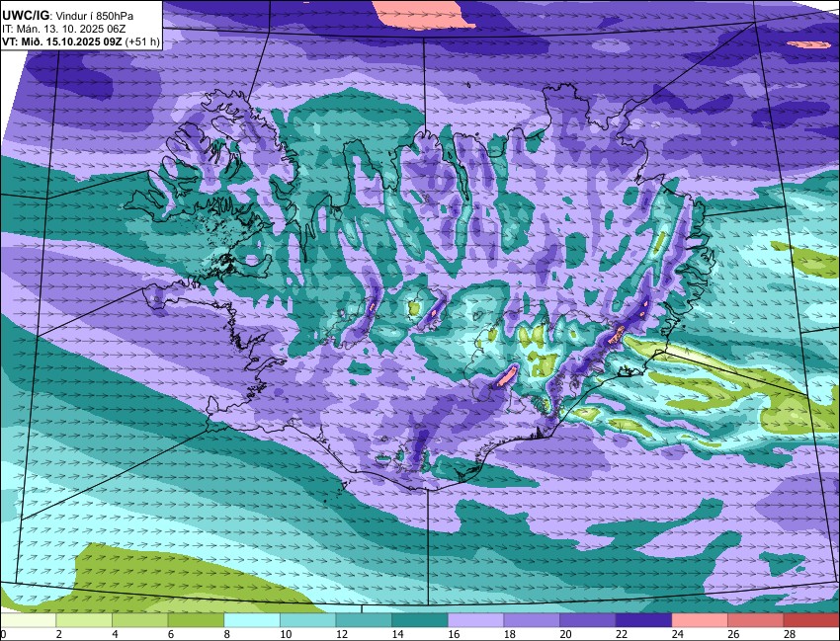Select the "VT: Mið. 15.10.2025 09Z" valid time
This screenshot has width=840, height=641.
point(61,42)
